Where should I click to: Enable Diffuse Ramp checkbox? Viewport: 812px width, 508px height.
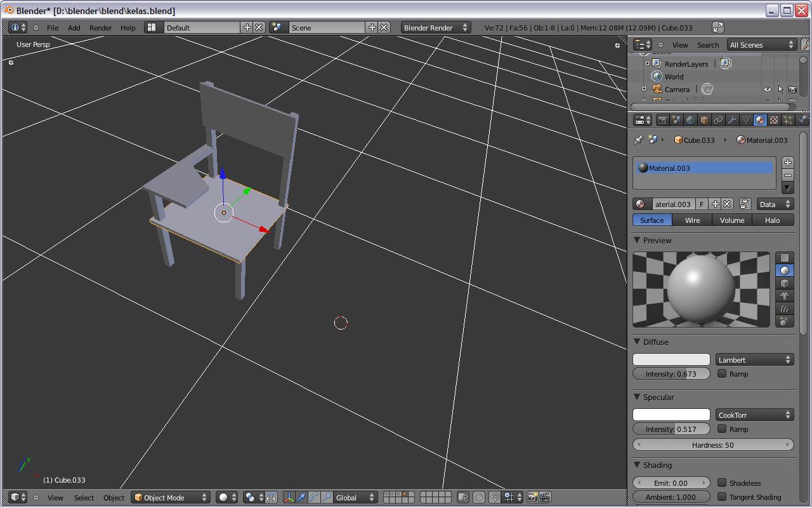pyautogui.click(x=722, y=373)
